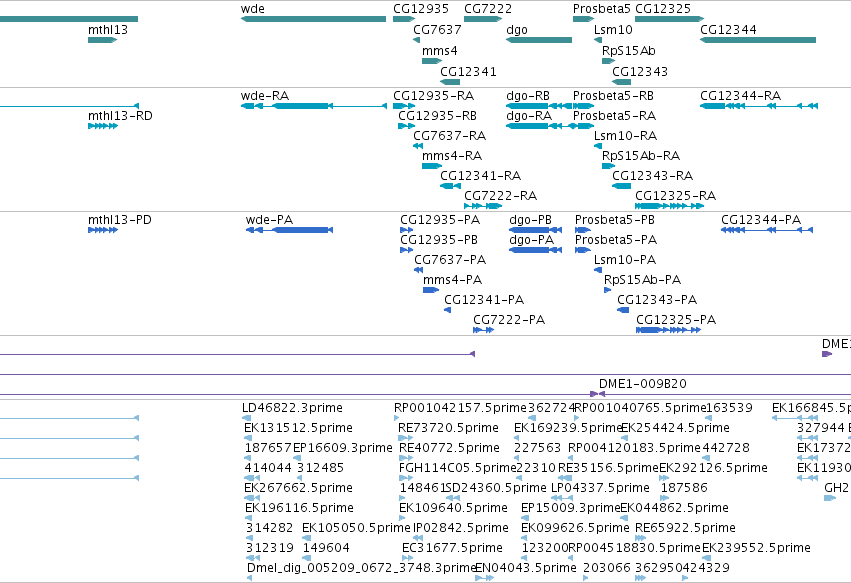
Task: Select the mms4-RA transcript glyph
Action: [432, 166]
